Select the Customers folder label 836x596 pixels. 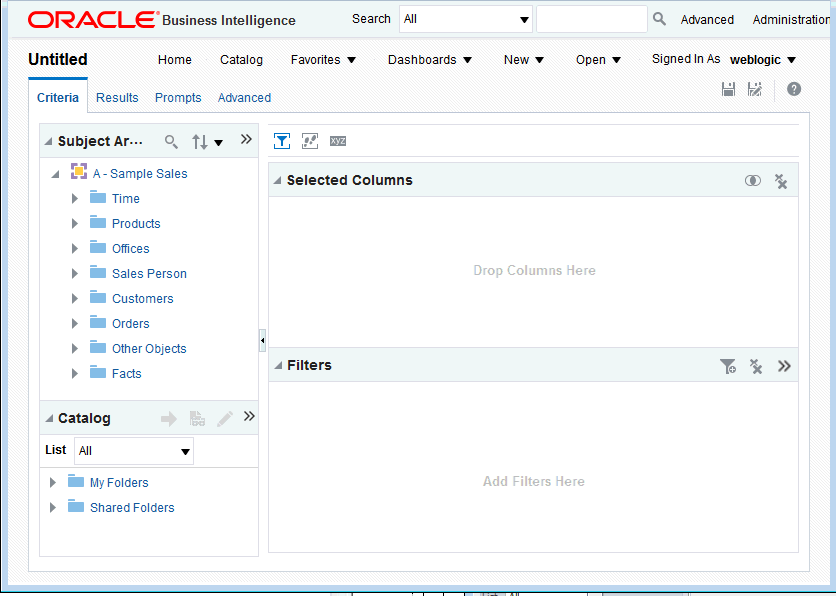tap(143, 299)
